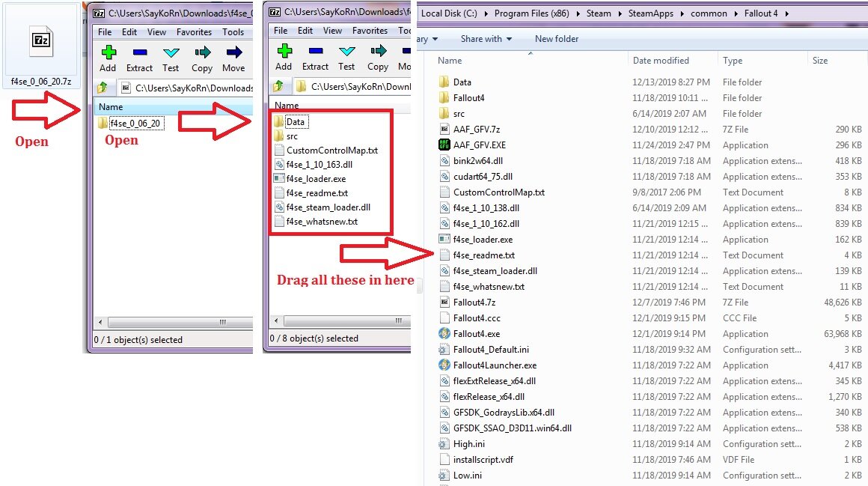Expand breadcrumb arrow after Fallout 4
This screenshot has width=868, height=486.
pos(786,13)
